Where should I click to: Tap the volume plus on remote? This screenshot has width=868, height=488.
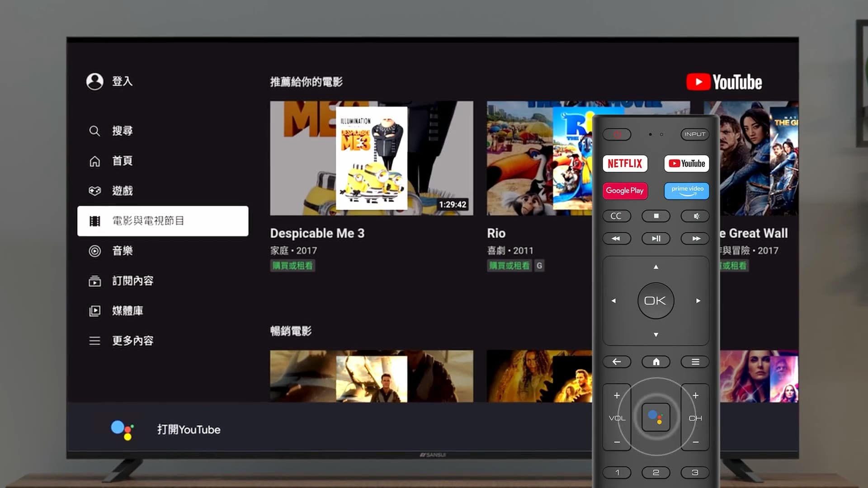[617, 396]
